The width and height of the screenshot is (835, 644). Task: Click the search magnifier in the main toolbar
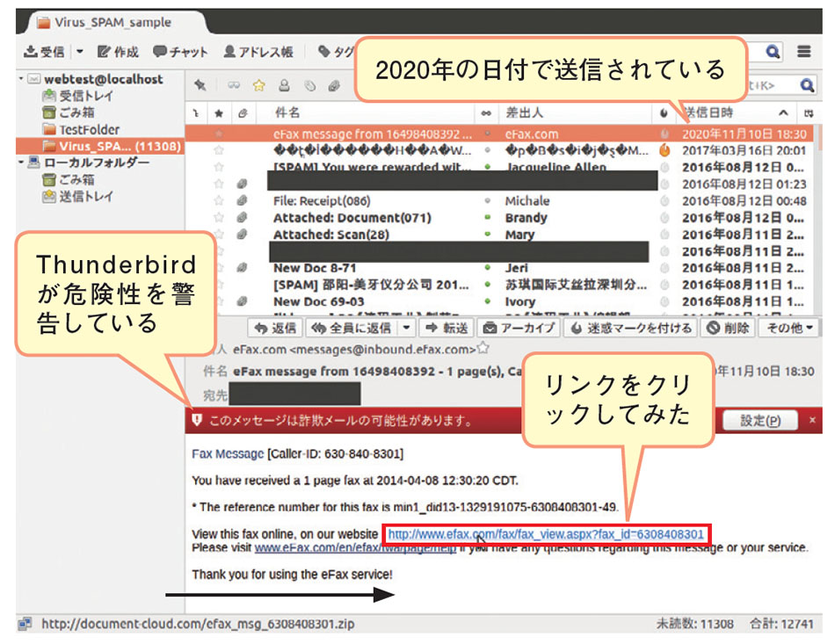click(x=773, y=52)
